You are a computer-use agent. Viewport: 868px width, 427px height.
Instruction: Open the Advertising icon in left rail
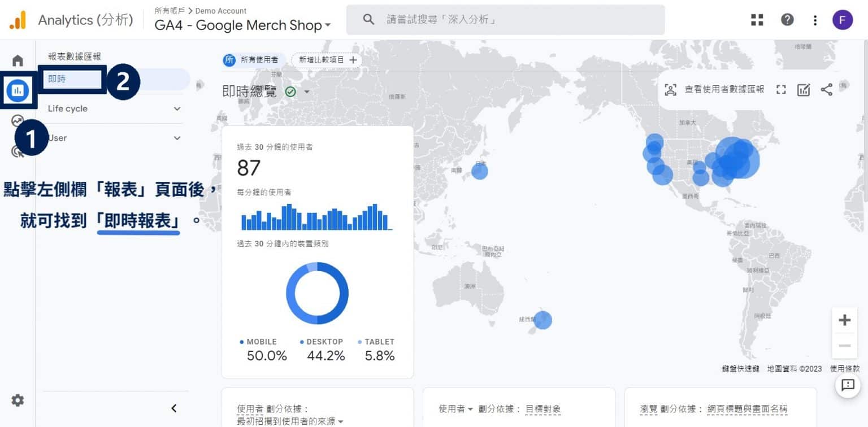point(18,151)
